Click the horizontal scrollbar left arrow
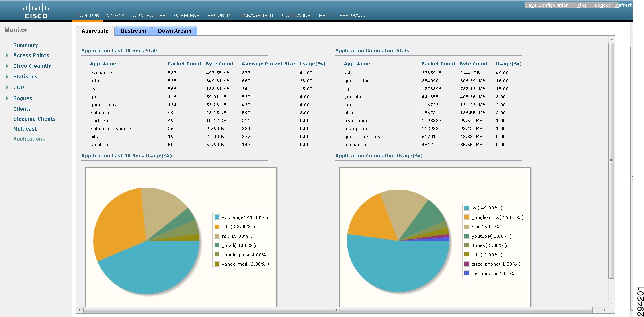Image resolution: width=644 pixels, height=317 pixels. 79,310
